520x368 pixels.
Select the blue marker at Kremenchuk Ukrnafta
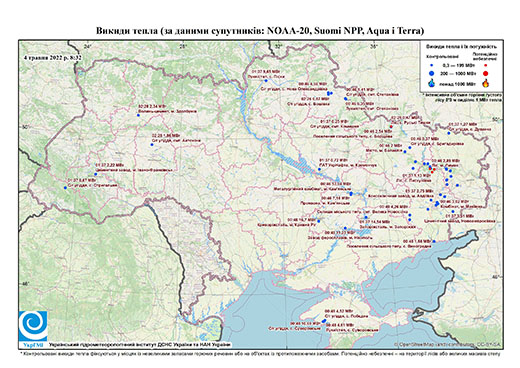(319, 170)
